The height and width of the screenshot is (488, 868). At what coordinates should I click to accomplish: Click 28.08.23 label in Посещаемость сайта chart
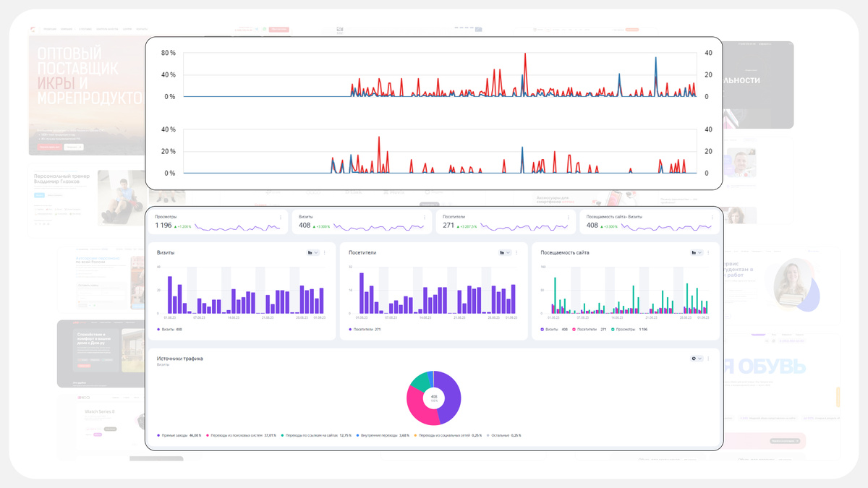point(686,317)
